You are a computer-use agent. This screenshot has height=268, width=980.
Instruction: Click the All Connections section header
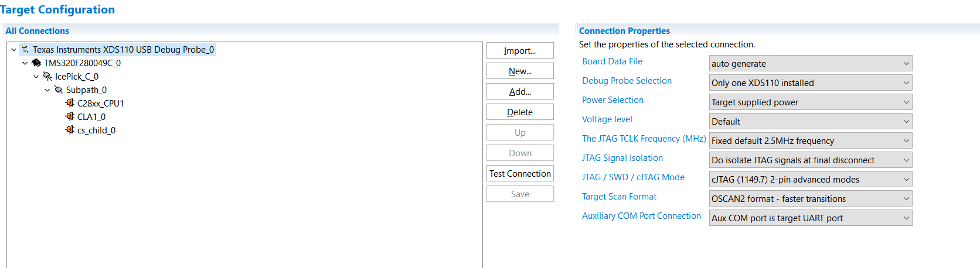coord(38,31)
